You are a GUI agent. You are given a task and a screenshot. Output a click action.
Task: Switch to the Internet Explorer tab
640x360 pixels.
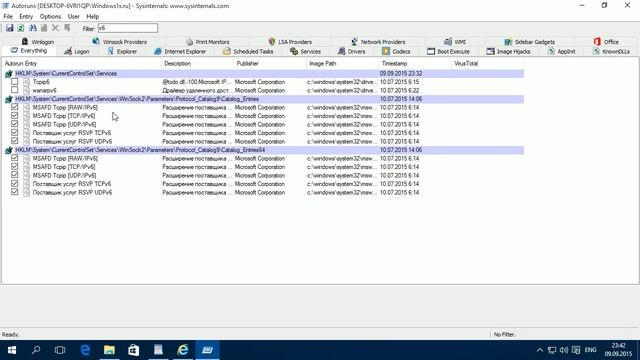(180, 51)
